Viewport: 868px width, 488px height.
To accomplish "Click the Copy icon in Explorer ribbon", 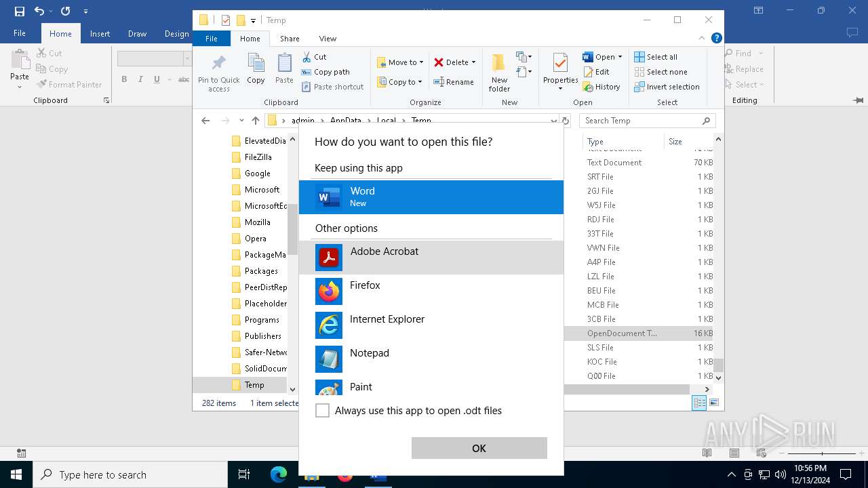I will (256, 68).
